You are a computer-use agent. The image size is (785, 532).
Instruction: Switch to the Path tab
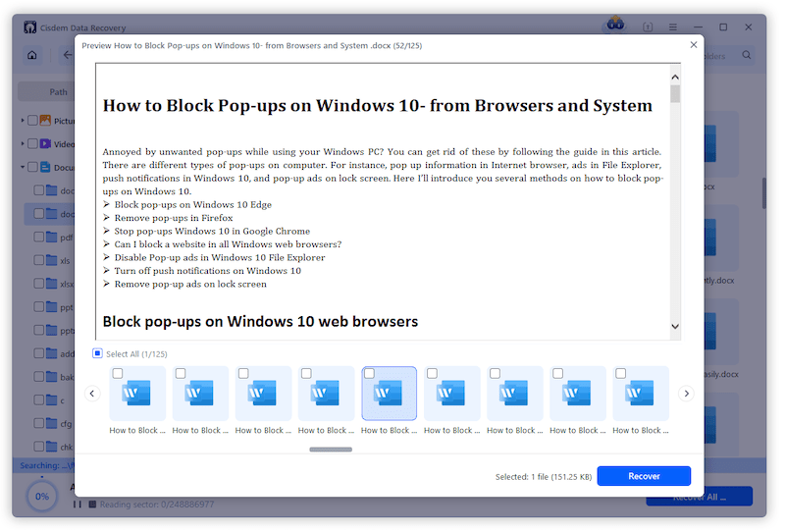(x=59, y=92)
